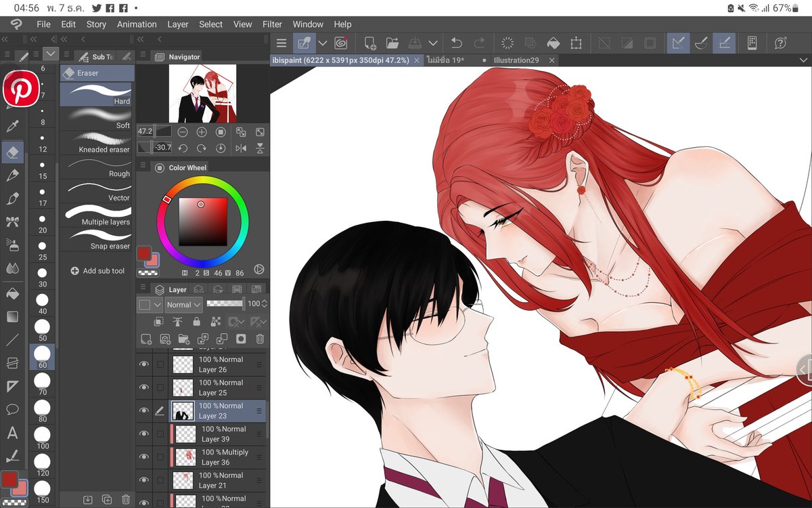Click the Fill bucket tool
Image resolution: width=812 pixels, height=508 pixels.
pos(12,293)
